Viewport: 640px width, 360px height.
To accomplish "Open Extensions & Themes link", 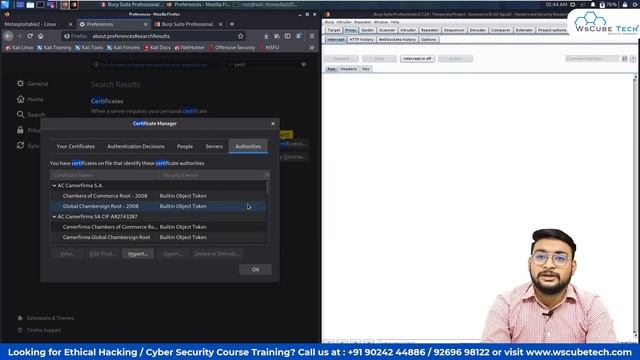I will (46, 318).
